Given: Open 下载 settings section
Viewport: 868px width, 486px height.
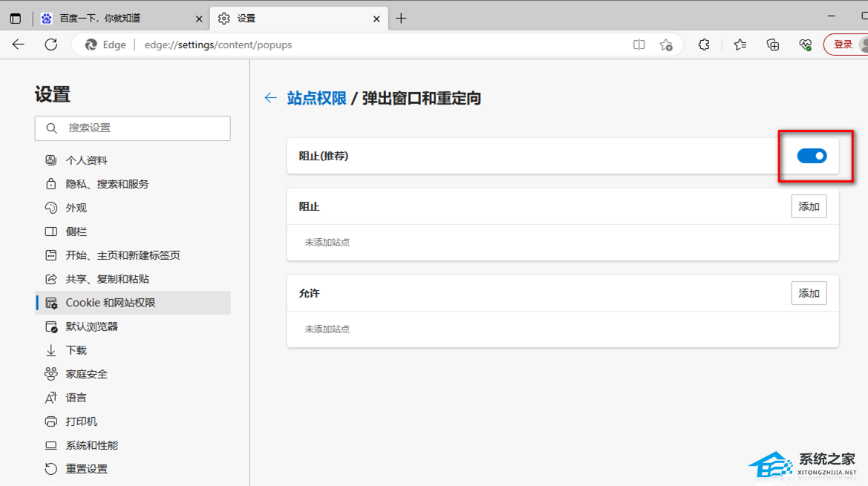Looking at the screenshot, I should click(x=133, y=350).
